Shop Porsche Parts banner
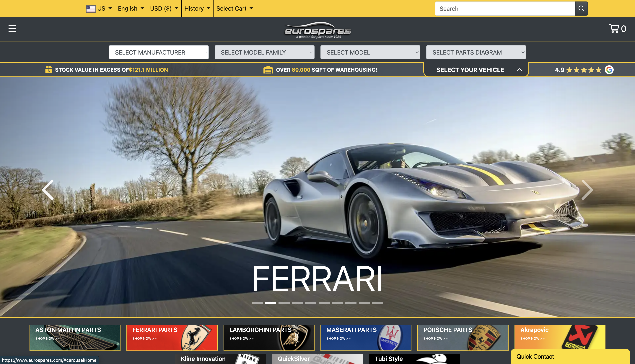Viewport: 635px width, 364px height. (x=463, y=337)
